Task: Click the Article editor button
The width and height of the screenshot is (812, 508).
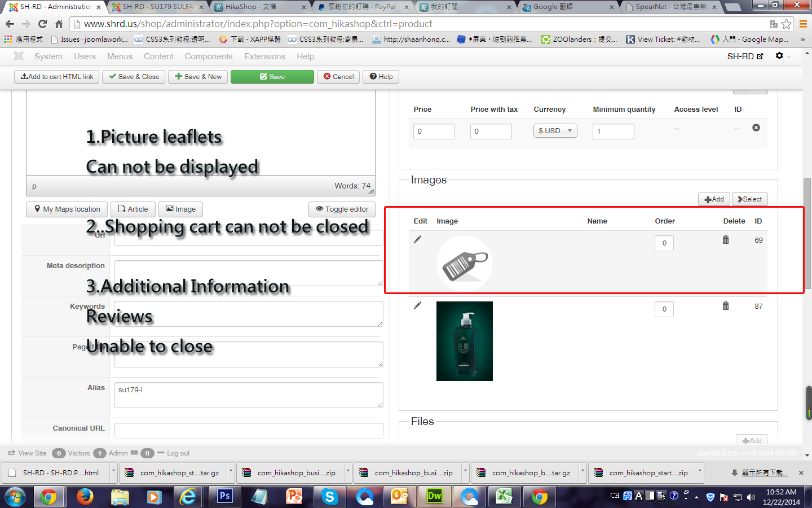Action: [x=133, y=209]
